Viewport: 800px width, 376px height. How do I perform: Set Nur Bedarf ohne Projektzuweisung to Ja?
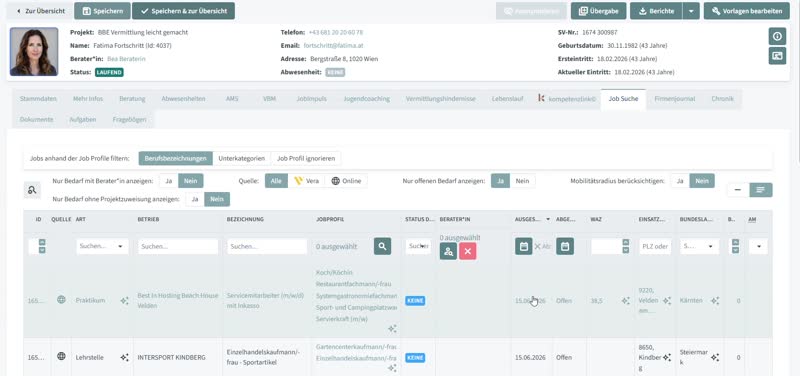click(195, 199)
